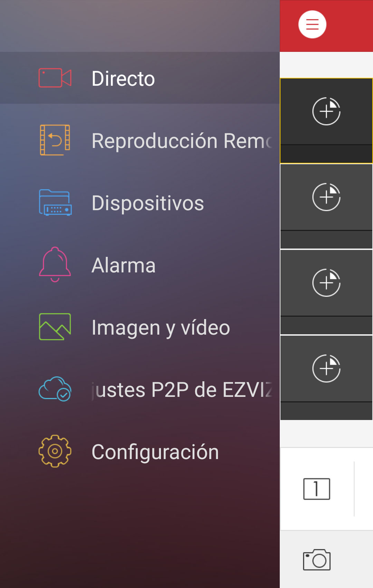Viewport: 373px width, 588px height.
Task: Toggle the hamburger menu button
Action: point(312,25)
